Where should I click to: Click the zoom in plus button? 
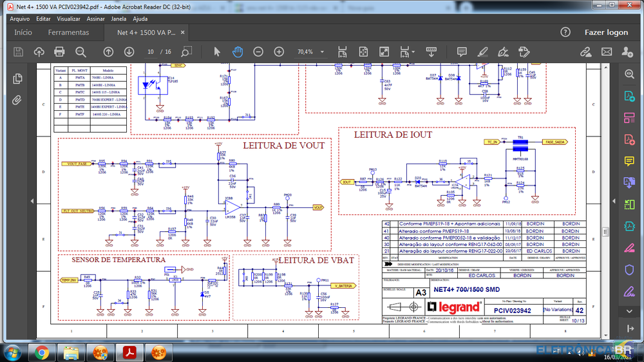[279, 52]
